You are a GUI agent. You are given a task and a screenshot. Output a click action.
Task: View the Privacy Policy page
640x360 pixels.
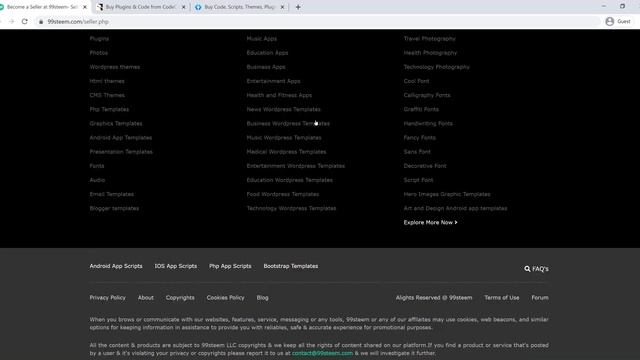click(108, 298)
